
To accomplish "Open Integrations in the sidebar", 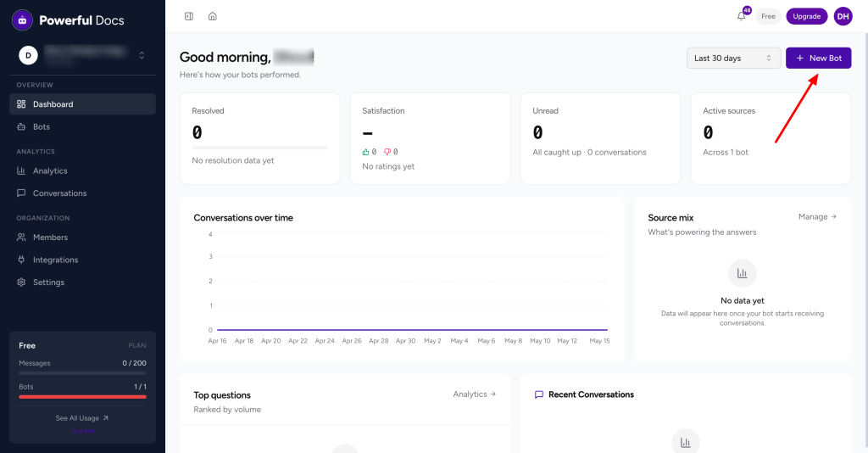I will (82, 260).
